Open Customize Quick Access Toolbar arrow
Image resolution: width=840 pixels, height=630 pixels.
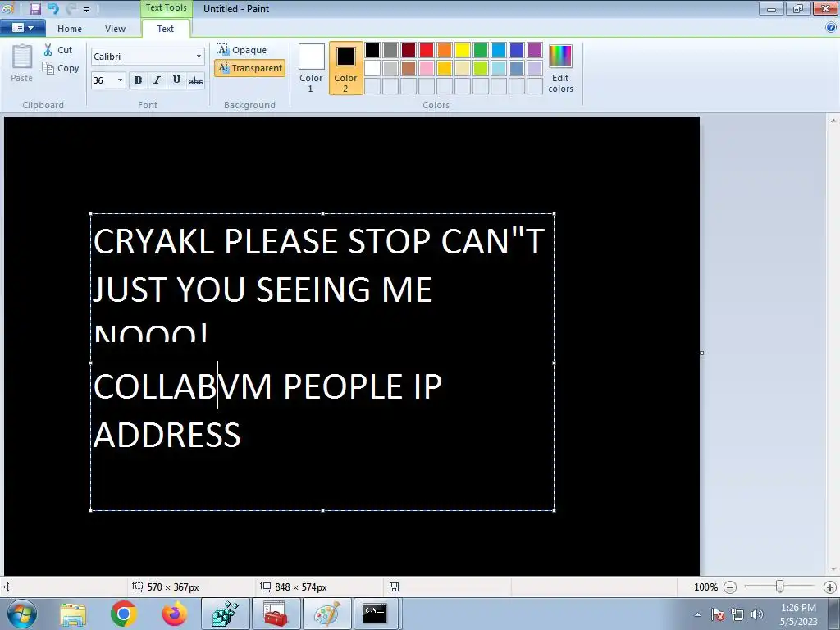pos(86,9)
